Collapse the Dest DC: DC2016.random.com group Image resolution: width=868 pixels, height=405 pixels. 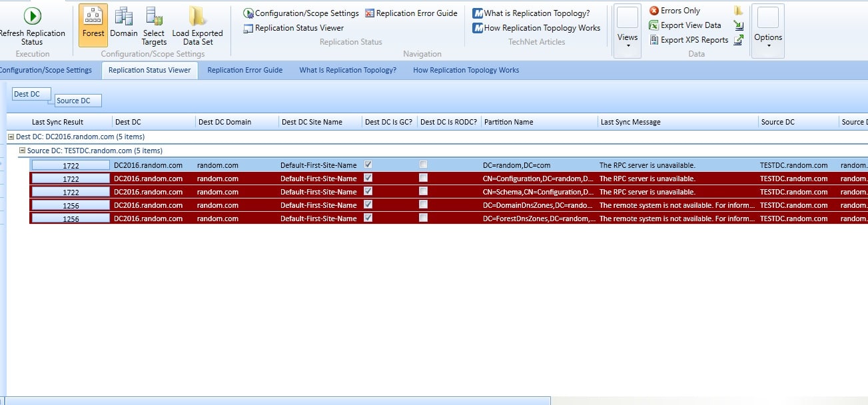tap(9, 136)
